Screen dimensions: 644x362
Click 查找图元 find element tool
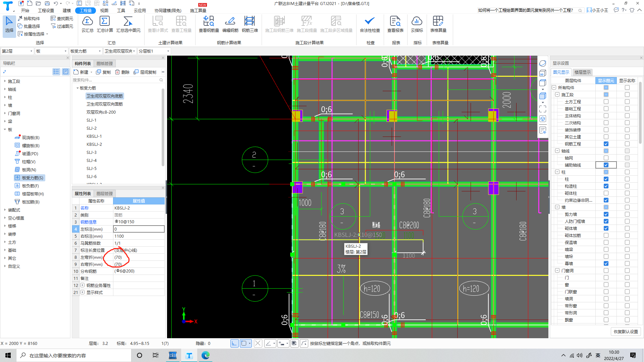[62, 18]
